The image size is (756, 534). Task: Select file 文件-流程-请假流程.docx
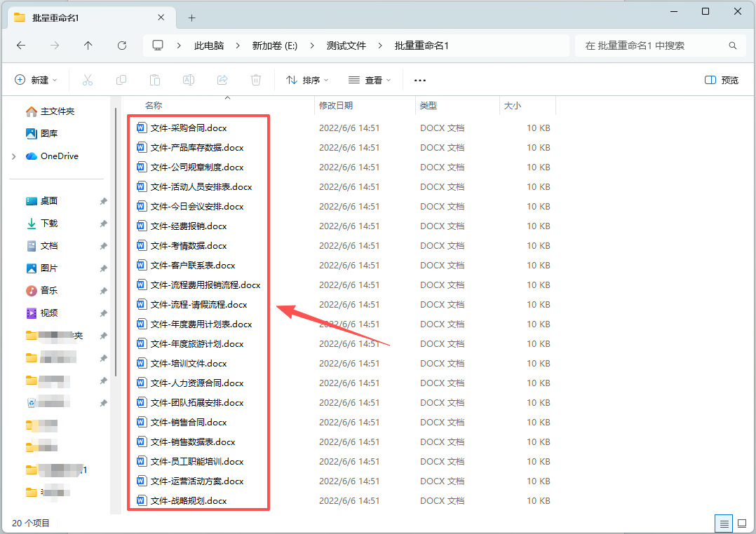coord(192,305)
